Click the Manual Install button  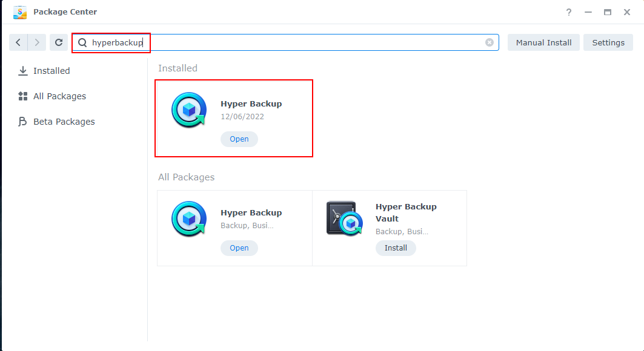tap(543, 42)
